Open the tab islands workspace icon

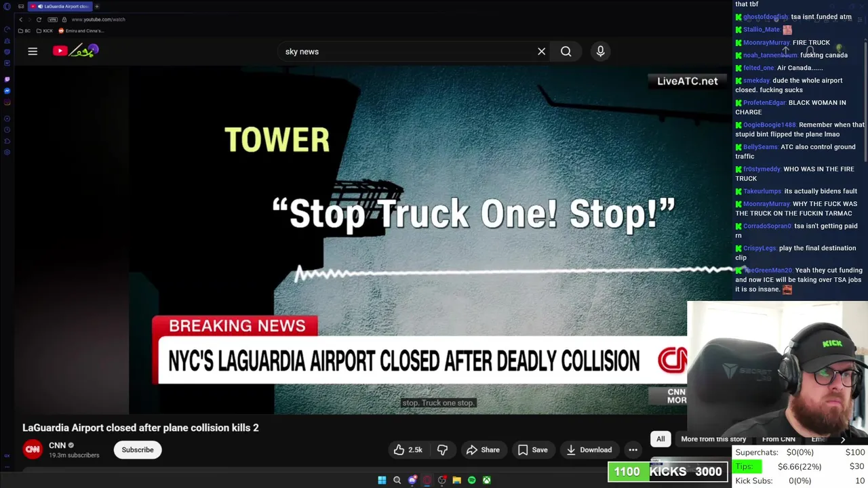click(21, 6)
